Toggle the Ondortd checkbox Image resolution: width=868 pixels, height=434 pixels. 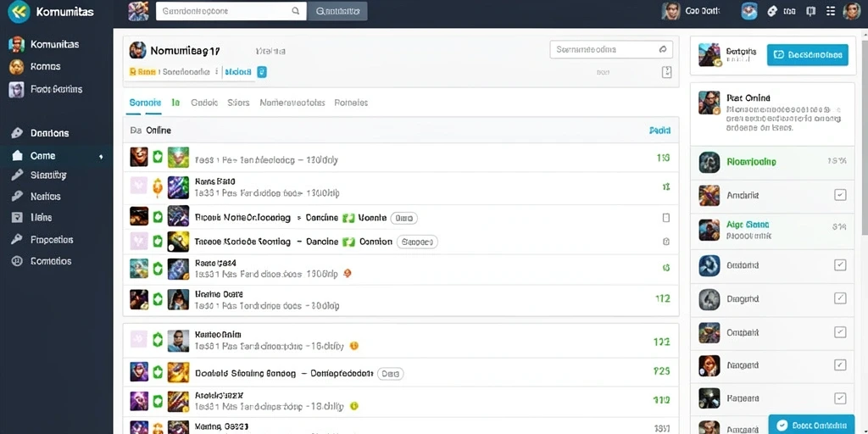[840, 265]
